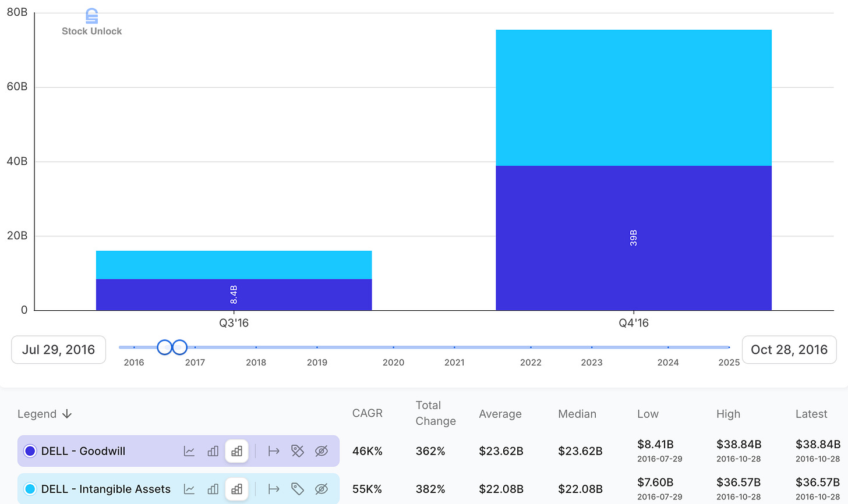Viewport: 848px width, 504px height.
Task: Hide the DELL - Intangible Assets series
Action: pyautogui.click(x=321, y=489)
